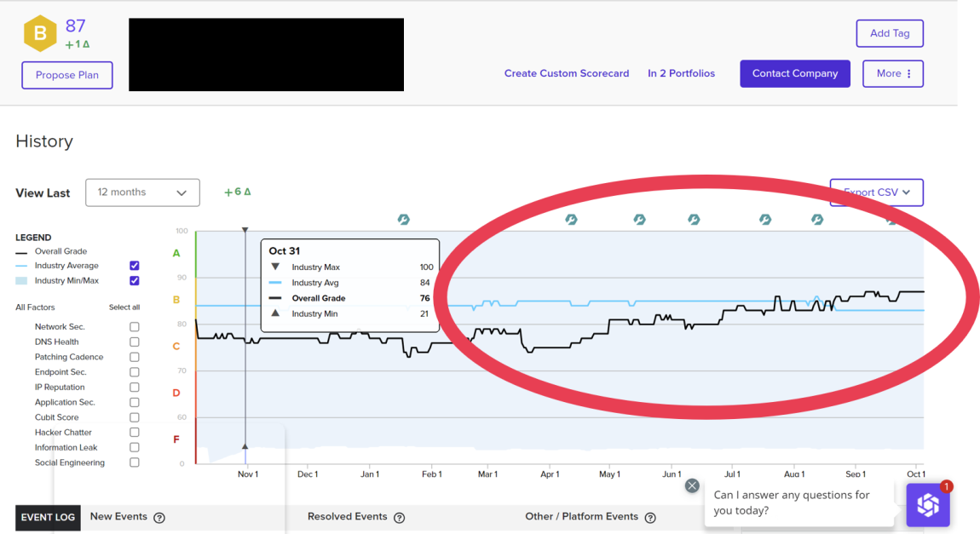The image size is (980, 534).
Task: Click the first event marker above January
Action: point(404,219)
